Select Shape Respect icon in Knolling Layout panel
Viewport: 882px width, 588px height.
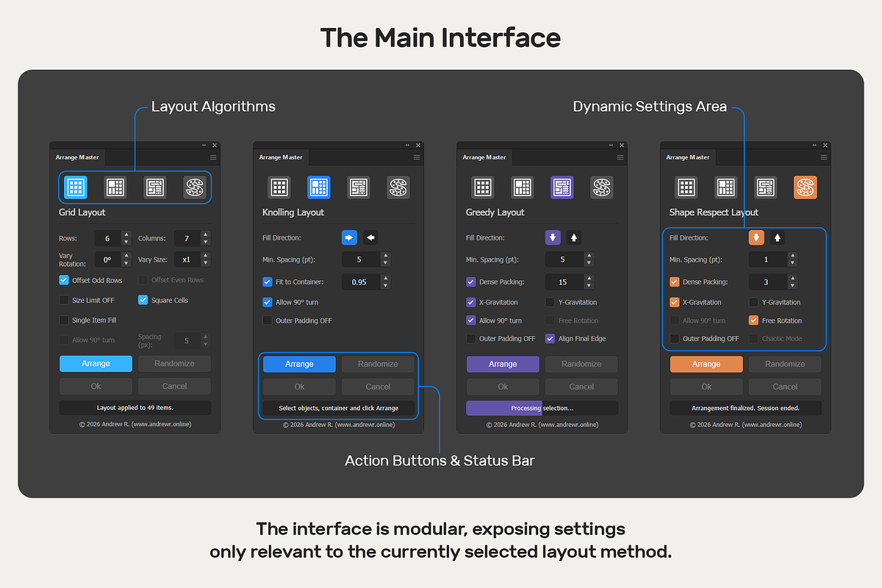pos(398,187)
